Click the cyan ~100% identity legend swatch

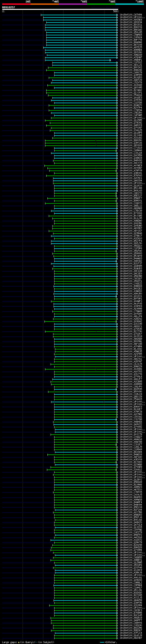pyautogui.click(x=130, y=4)
